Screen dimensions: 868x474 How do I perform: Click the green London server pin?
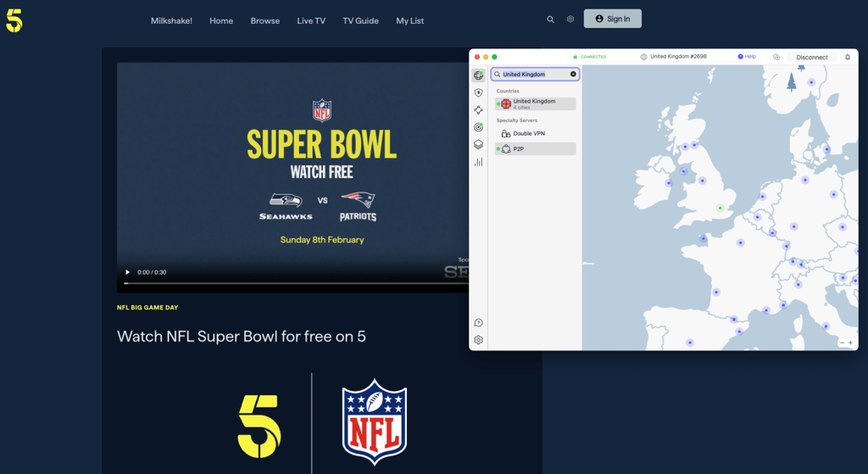721,209
